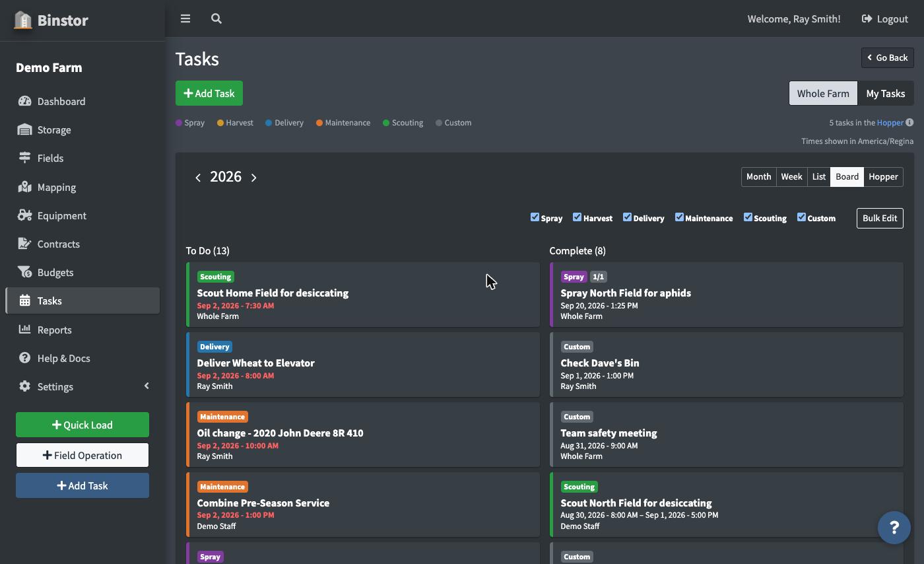Switch to Month view tab
Image resolution: width=924 pixels, height=564 pixels.
coord(758,176)
